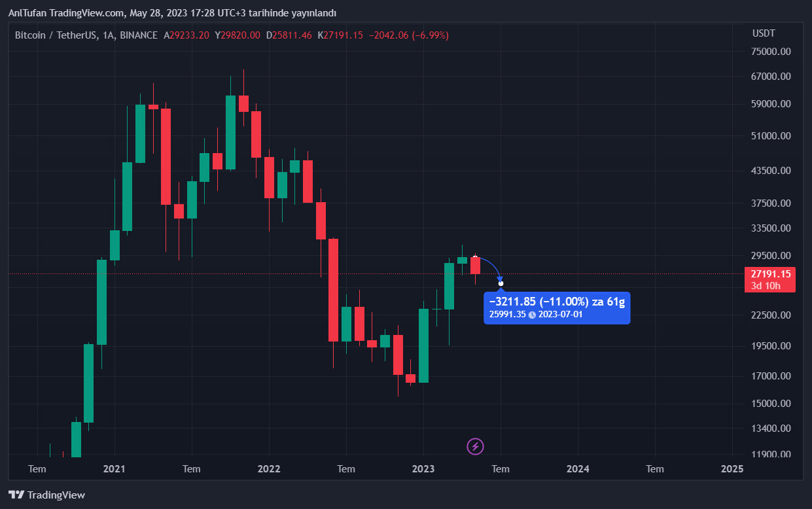
Task: Click the purple lightning bolt icon
Action: (x=476, y=447)
